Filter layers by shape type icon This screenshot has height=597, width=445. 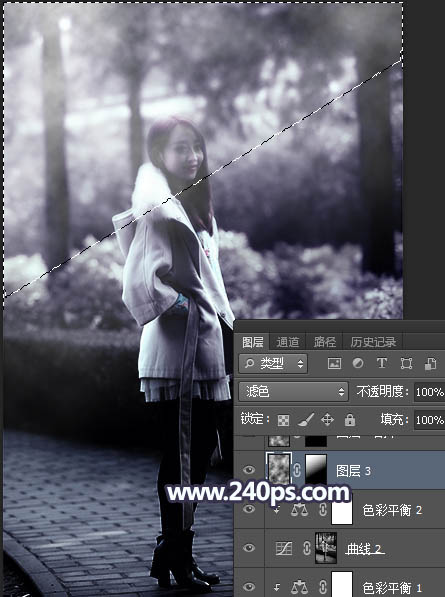(x=406, y=364)
